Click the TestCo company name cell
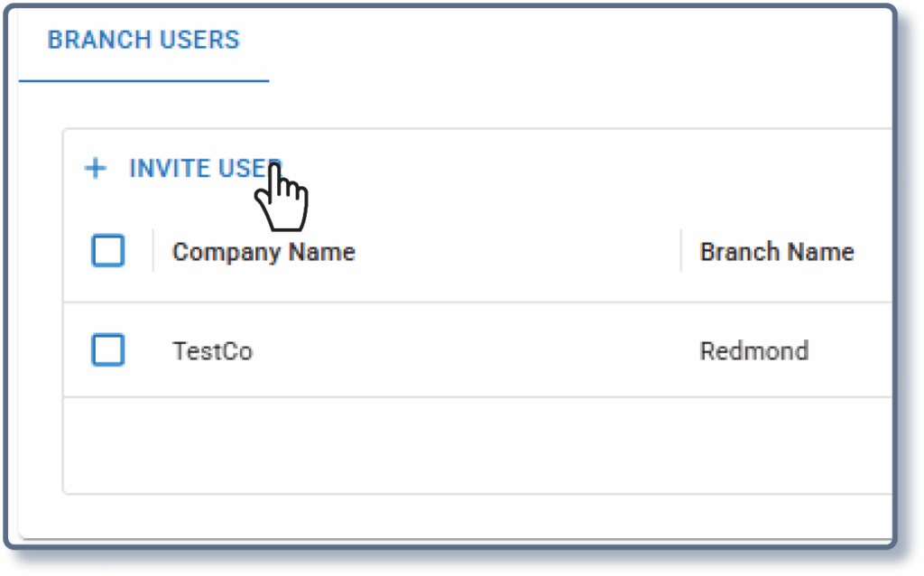Image resolution: width=924 pixels, height=576 pixels. 212,350
